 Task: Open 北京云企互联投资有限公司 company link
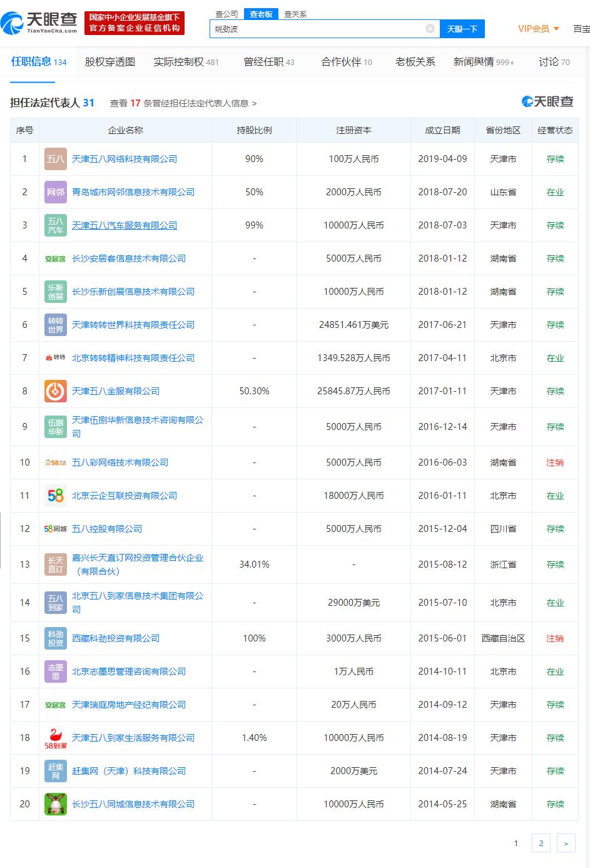[125, 496]
